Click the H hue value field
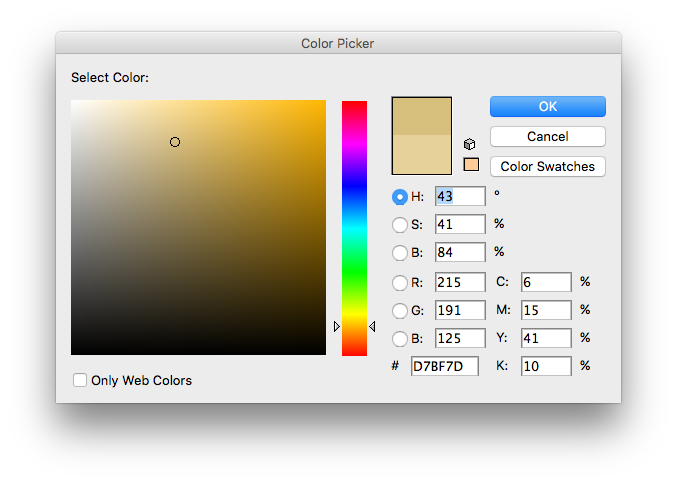Viewport: 677px width, 483px height. click(x=459, y=197)
